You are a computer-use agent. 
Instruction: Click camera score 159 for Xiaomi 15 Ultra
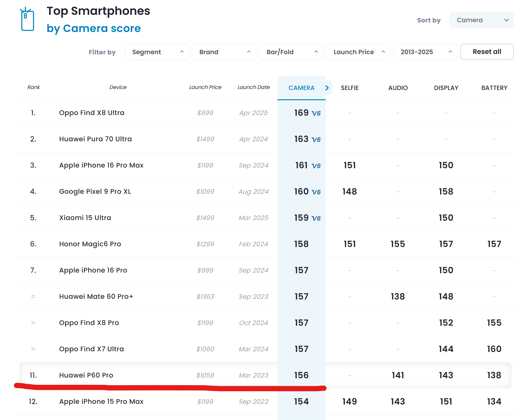click(301, 218)
